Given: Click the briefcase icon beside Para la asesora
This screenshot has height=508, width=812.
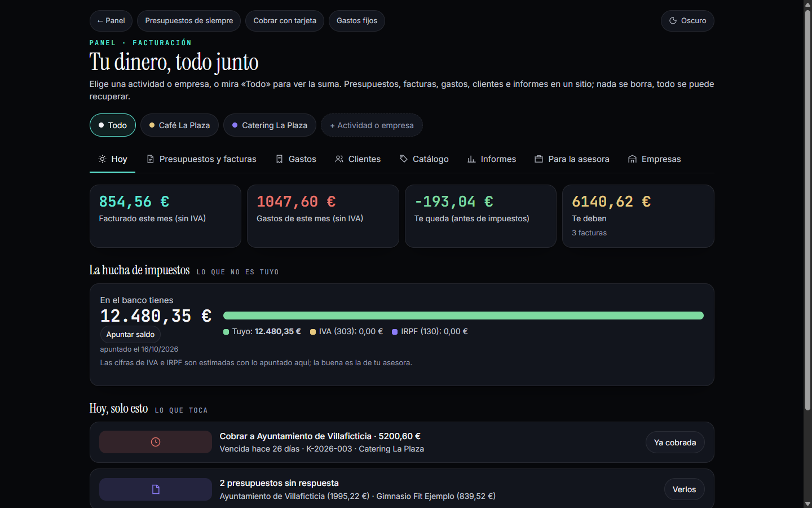Looking at the screenshot, I should pyautogui.click(x=539, y=159).
